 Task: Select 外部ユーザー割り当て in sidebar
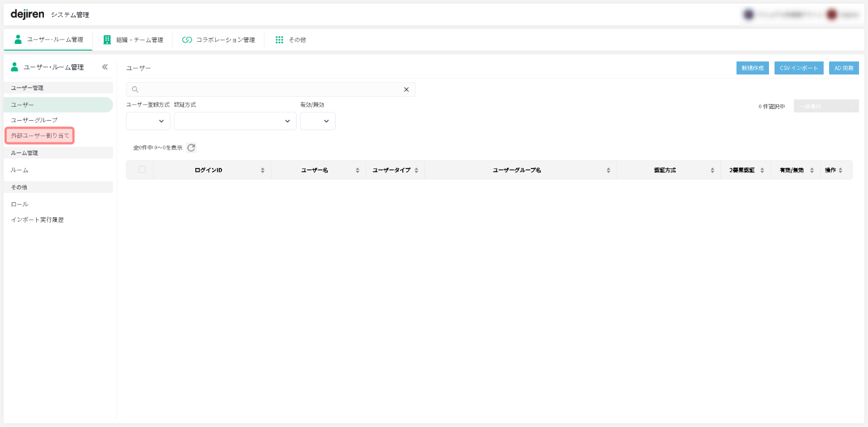click(40, 136)
